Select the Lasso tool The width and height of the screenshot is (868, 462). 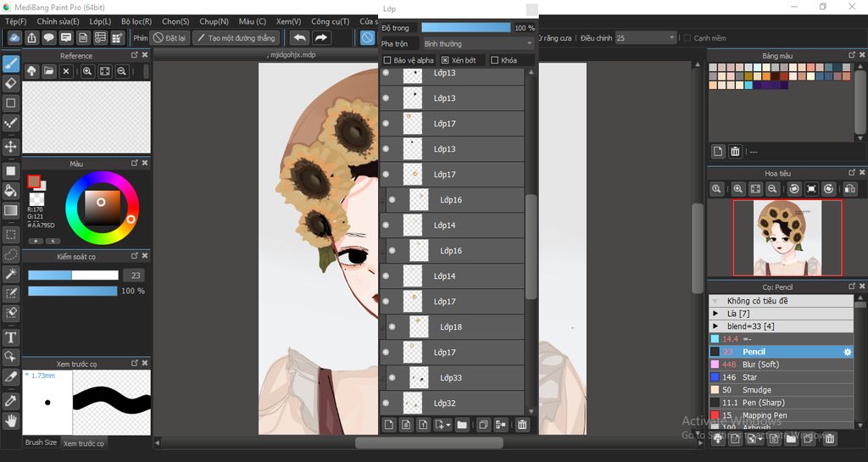click(x=10, y=254)
